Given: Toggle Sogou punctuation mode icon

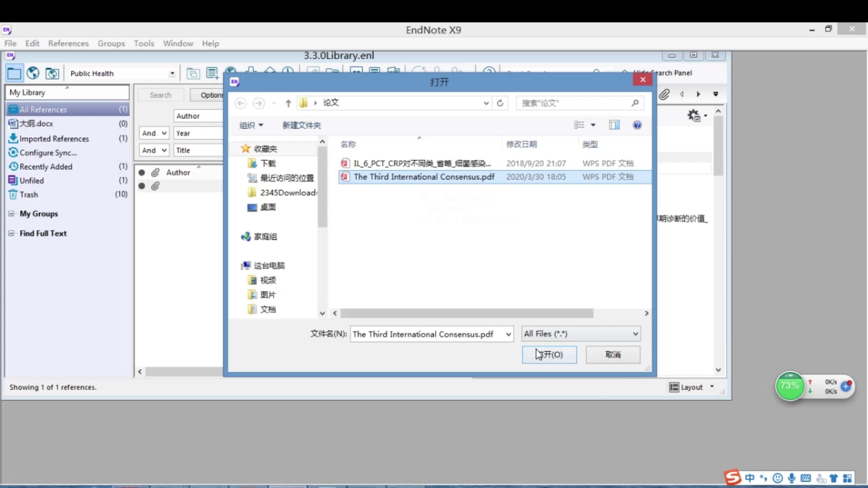Looking at the screenshot, I should point(764,478).
